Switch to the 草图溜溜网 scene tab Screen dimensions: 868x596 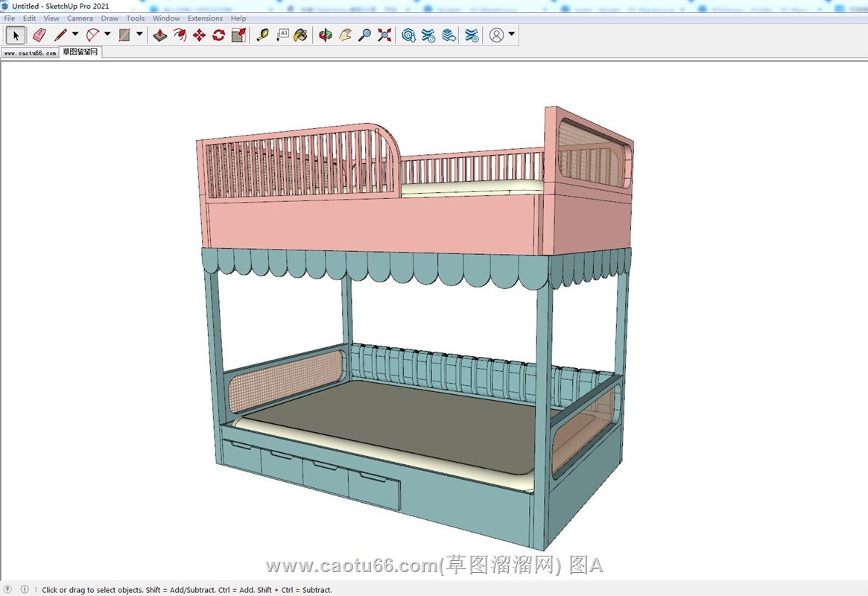click(80, 52)
